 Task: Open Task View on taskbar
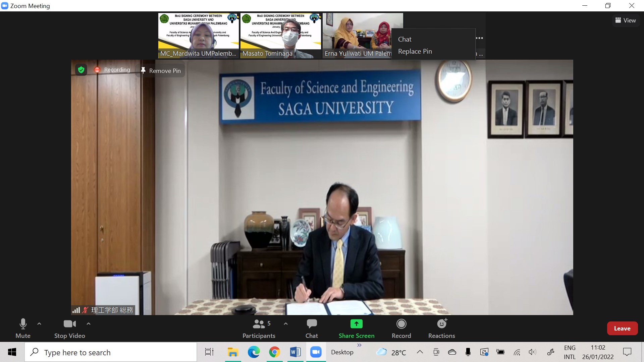(x=209, y=352)
